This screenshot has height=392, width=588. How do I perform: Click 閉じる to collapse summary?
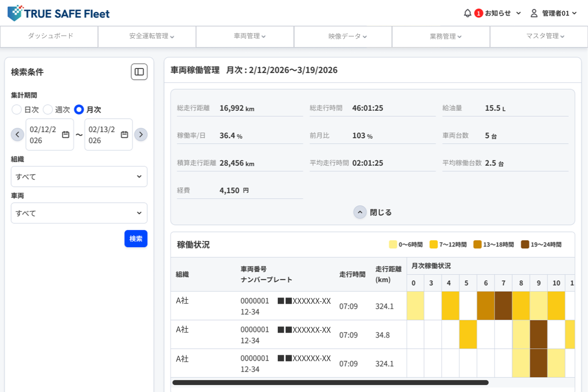click(x=381, y=212)
